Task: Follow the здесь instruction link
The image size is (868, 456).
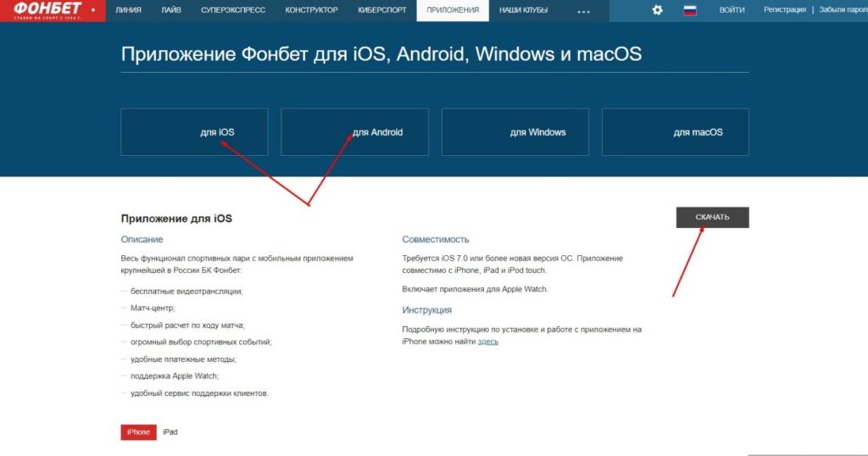Action: (x=487, y=342)
